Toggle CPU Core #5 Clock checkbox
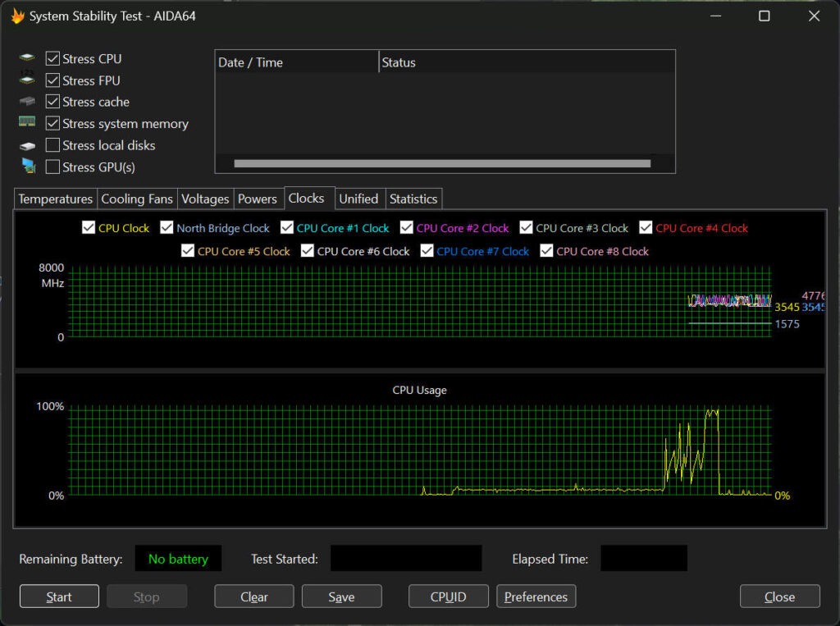This screenshot has width=840, height=626. tap(188, 251)
